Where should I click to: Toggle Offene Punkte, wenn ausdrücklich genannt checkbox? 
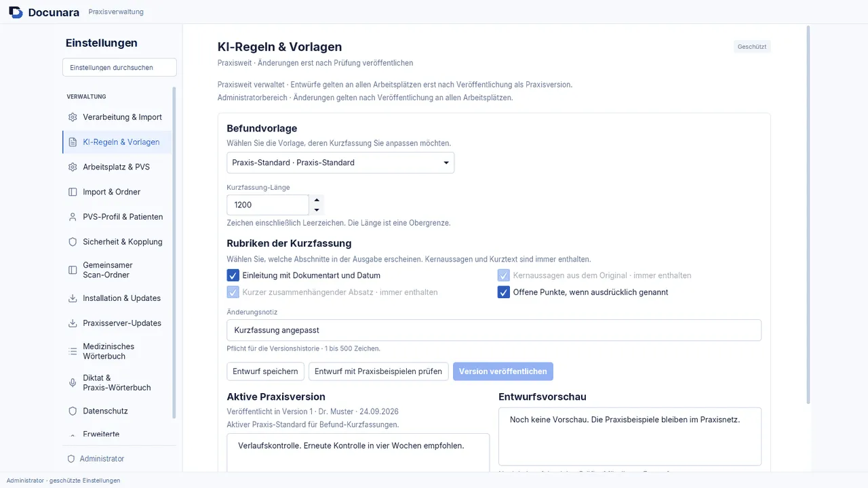point(504,292)
